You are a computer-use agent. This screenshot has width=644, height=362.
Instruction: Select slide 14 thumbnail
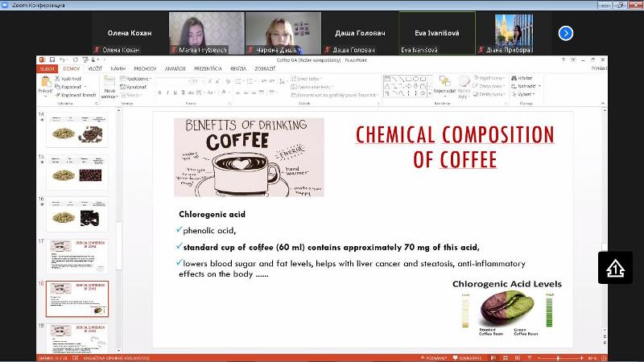click(77, 130)
